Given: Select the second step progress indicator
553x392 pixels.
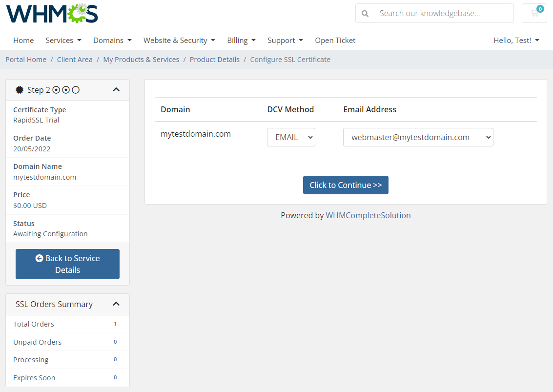Looking at the screenshot, I should click(x=66, y=90).
